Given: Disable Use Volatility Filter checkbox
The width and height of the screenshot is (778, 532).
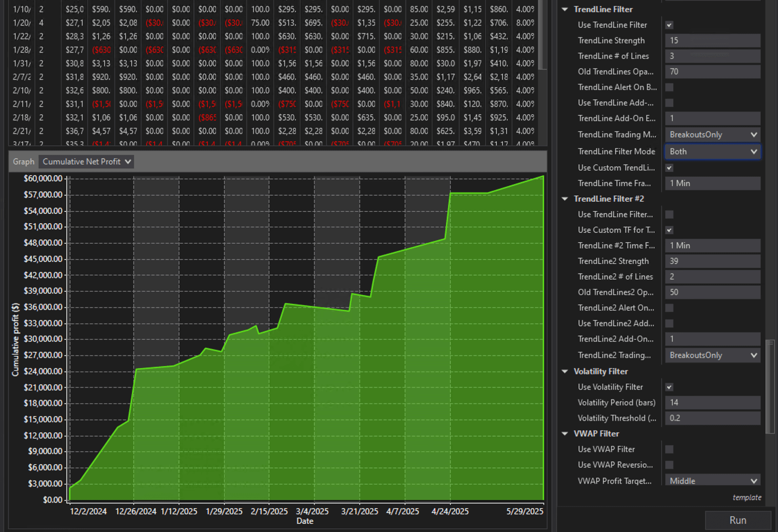Looking at the screenshot, I should 669,387.
